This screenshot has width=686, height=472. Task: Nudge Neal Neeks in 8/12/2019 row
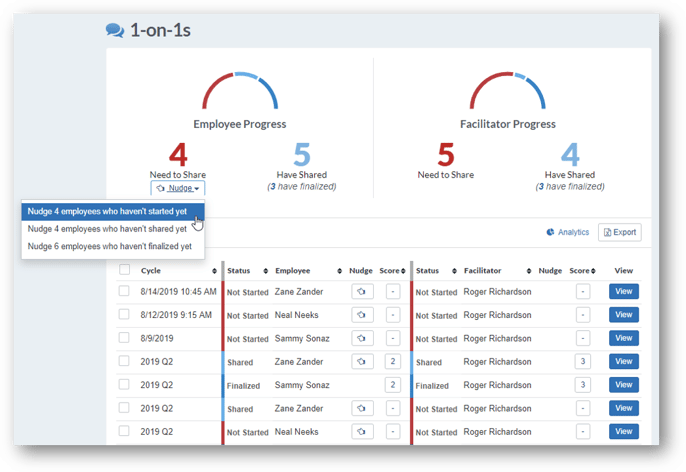pos(362,315)
